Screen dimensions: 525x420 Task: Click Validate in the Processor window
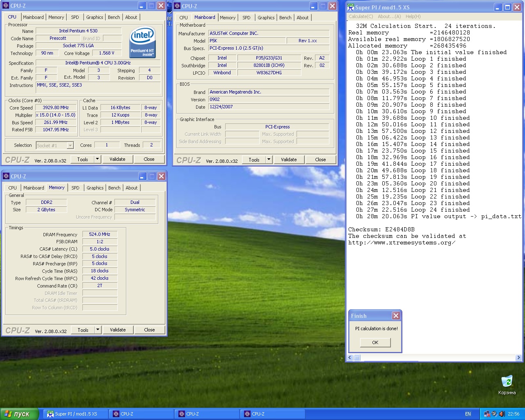pos(117,159)
